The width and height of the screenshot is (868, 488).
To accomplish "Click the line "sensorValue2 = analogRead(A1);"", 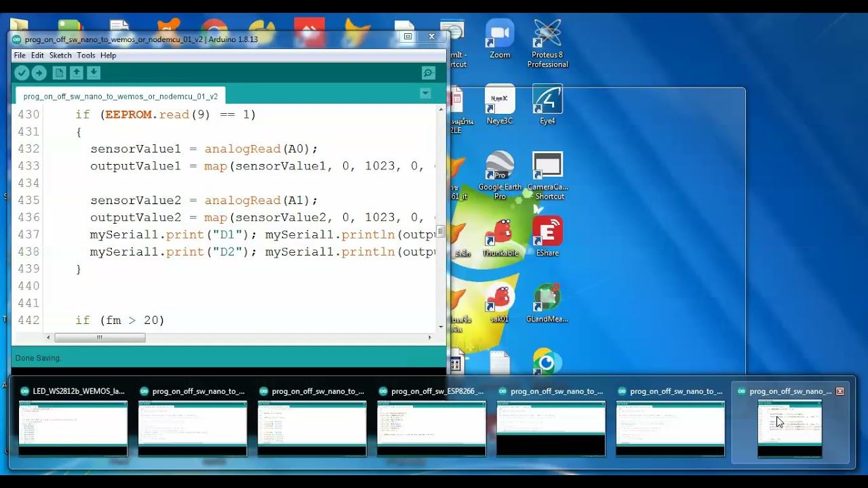I will click(x=204, y=200).
